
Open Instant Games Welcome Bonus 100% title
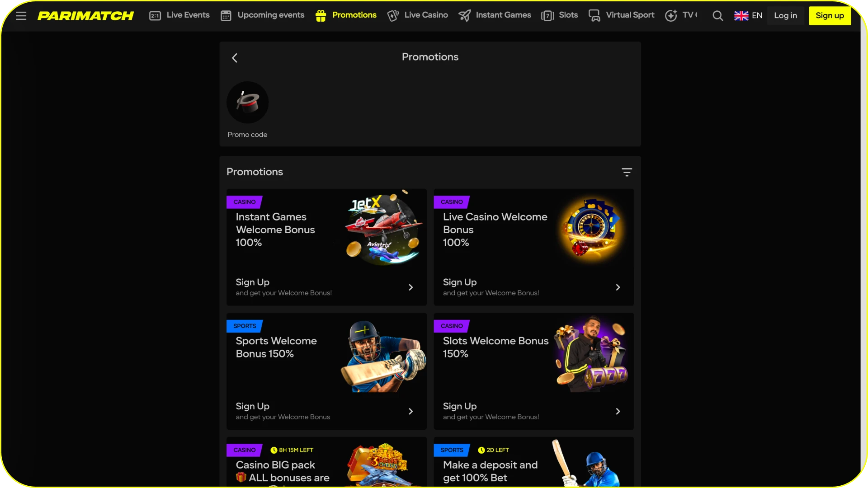275,230
